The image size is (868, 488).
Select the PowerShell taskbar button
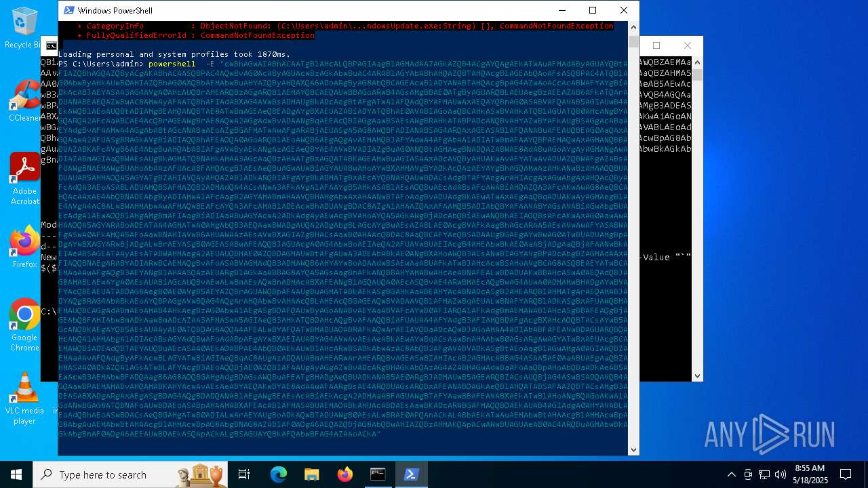coord(411,474)
